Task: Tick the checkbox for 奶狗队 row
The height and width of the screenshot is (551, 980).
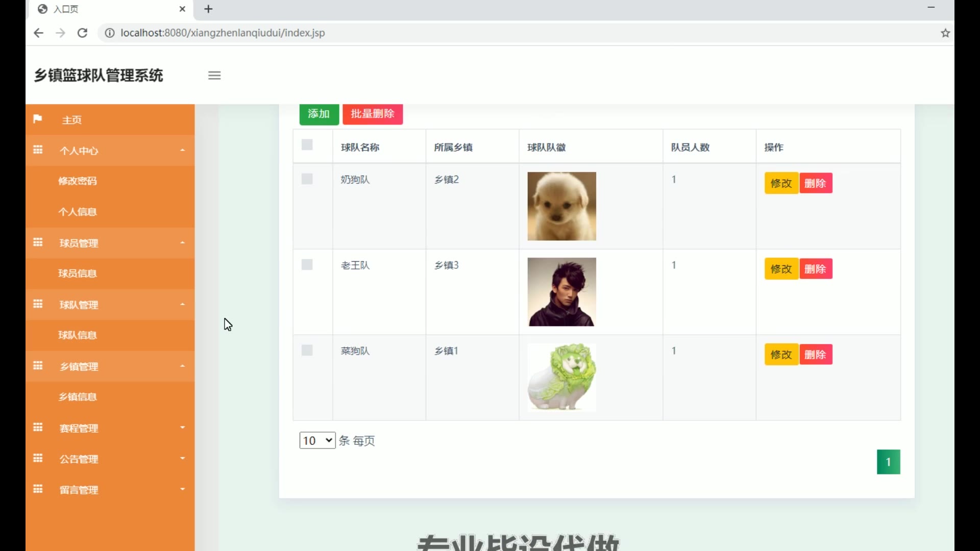Action: pos(307,179)
